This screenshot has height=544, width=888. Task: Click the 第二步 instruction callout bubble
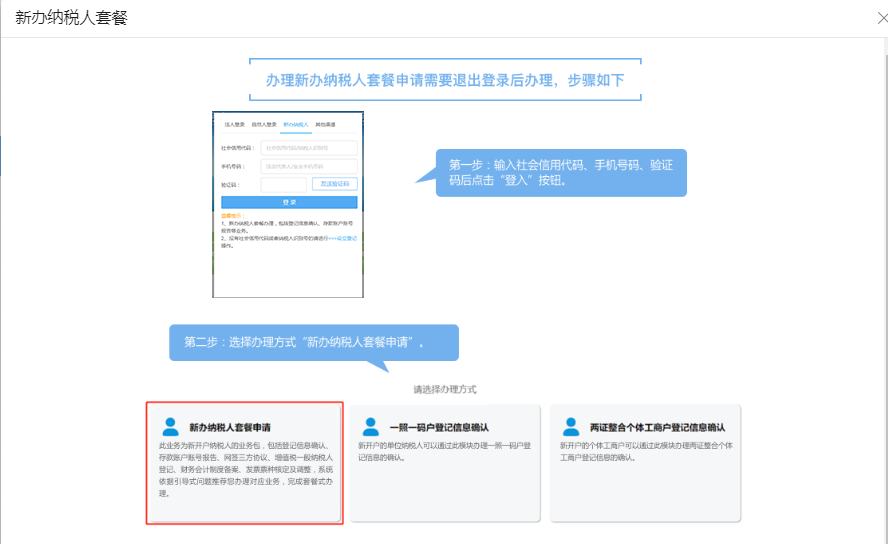coord(313,342)
